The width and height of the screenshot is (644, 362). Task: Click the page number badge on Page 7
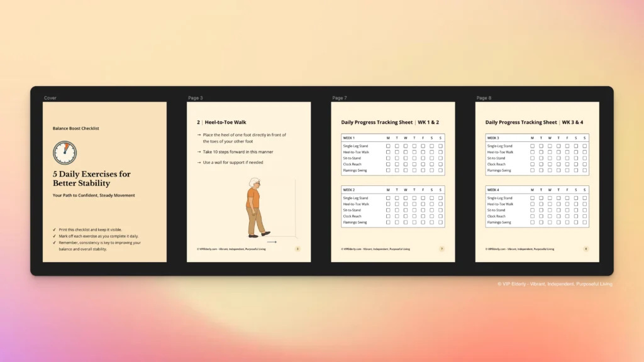pos(441,249)
